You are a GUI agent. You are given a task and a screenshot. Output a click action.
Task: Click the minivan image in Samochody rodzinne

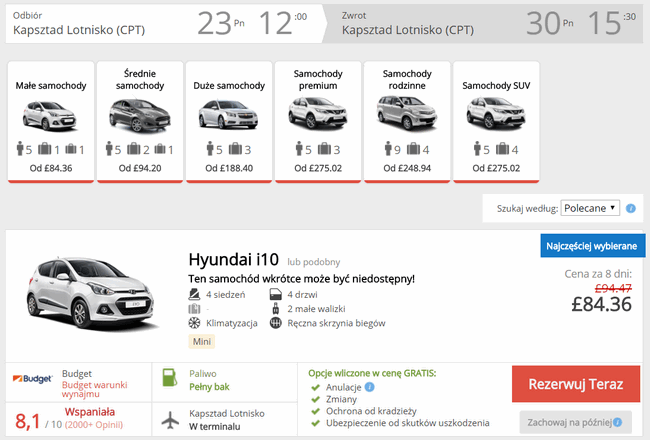pos(407,113)
